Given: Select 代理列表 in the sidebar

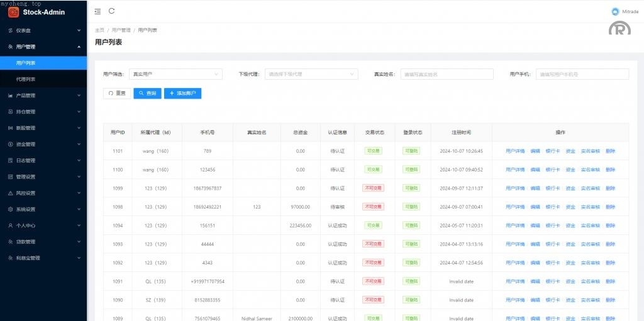Looking at the screenshot, I should pyautogui.click(x=26, y=79).
